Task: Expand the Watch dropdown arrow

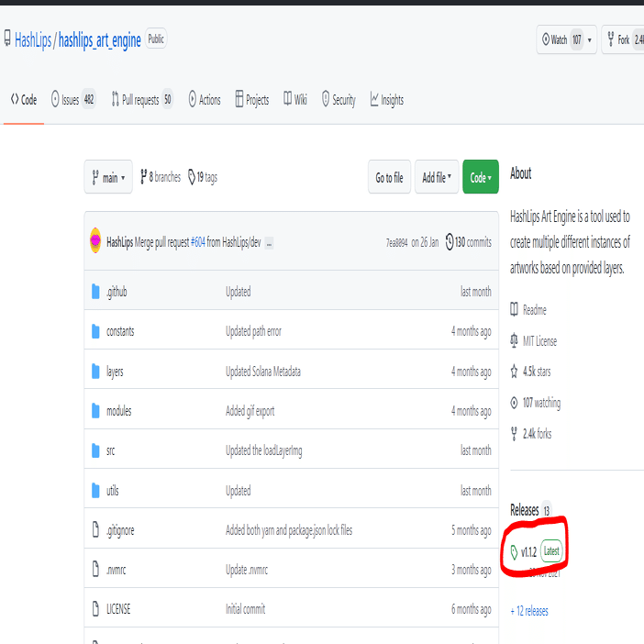Action: pyautogui.click(x=589, y=39)
